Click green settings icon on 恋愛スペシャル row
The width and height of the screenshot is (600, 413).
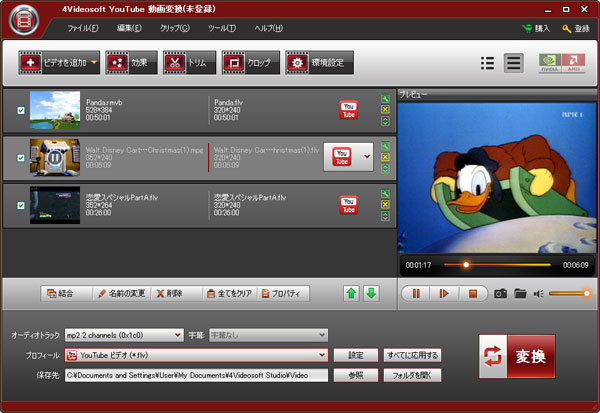[385, 194]
